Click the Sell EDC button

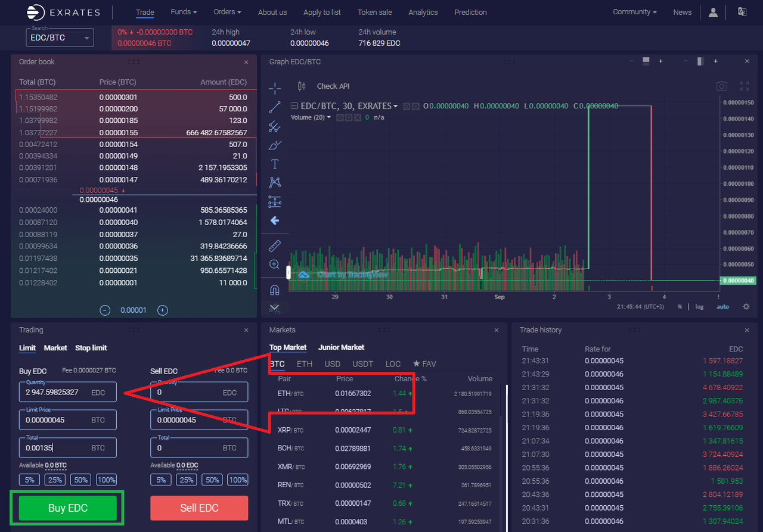pos(199,508)
